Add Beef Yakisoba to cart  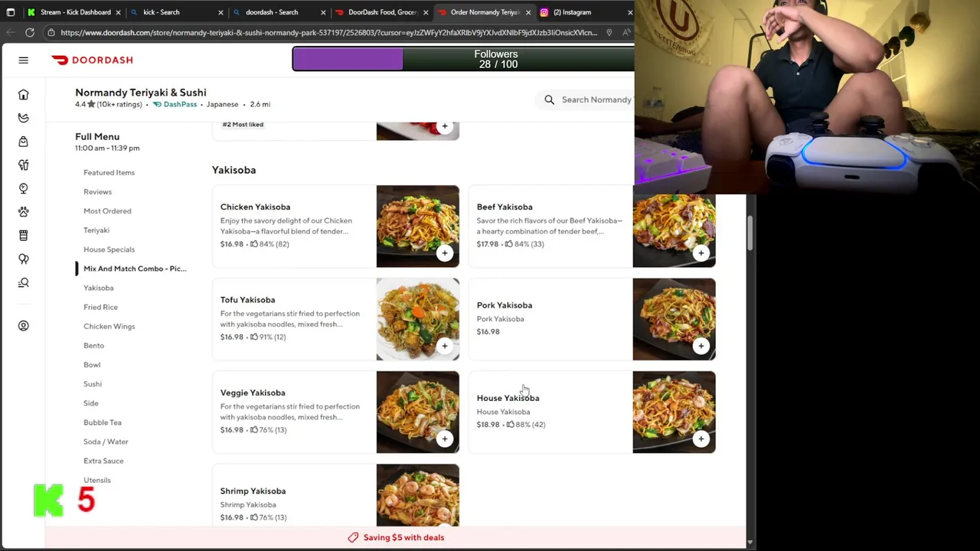[x=701, y=253]
